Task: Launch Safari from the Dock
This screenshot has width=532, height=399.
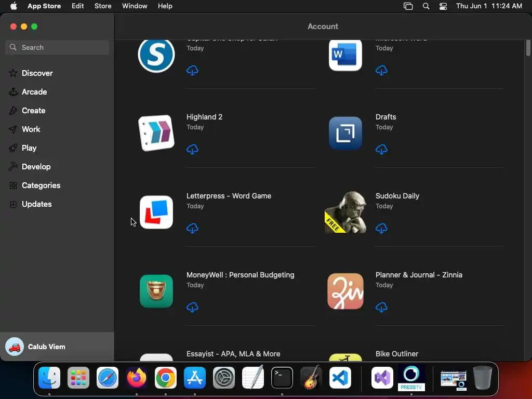Action: pos(108,378)
